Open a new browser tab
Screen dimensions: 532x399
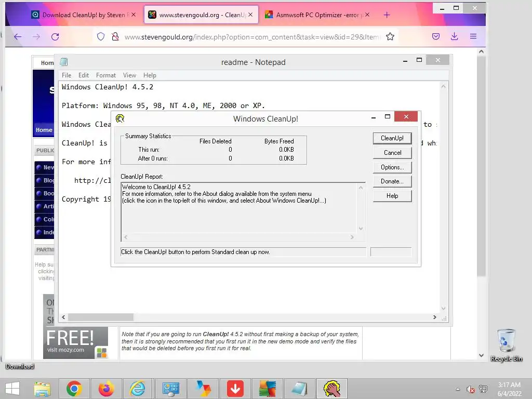(387, 15)
